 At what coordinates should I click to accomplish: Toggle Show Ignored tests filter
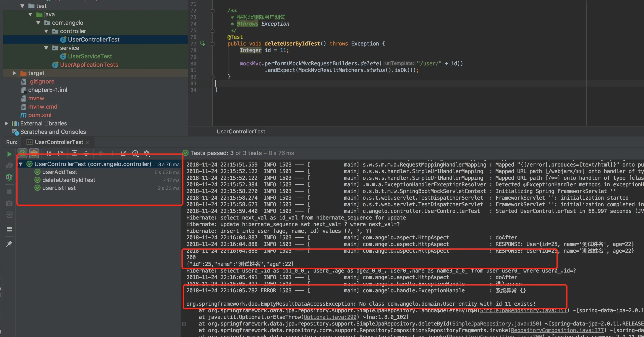click(x=34, y=153)
